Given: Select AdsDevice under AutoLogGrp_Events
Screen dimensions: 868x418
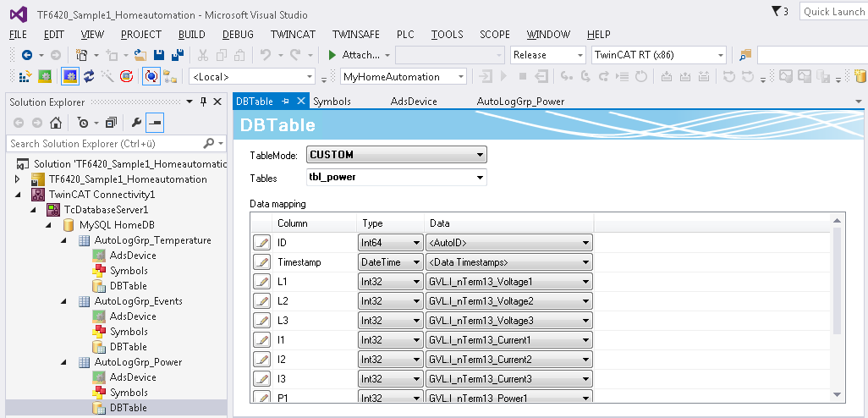Looking at the screenshot, I should pyautogui.click(x=133, y=316).
